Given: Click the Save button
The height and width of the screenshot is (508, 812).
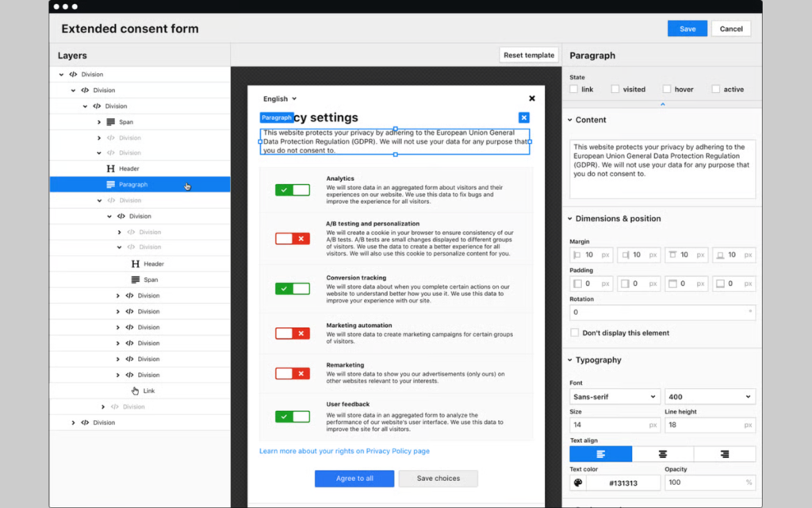Looking at the screenshot, I should pos(688,29).
